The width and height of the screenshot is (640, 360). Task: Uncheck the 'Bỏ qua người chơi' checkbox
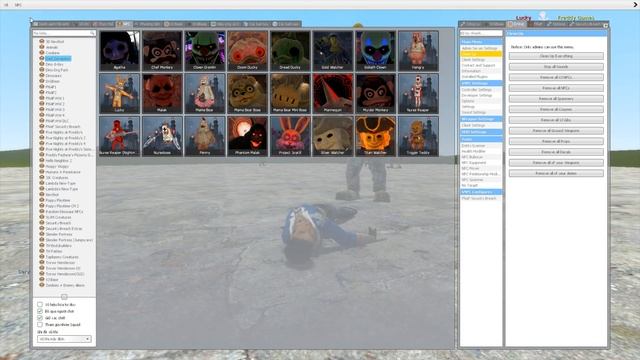click(40, 311)
